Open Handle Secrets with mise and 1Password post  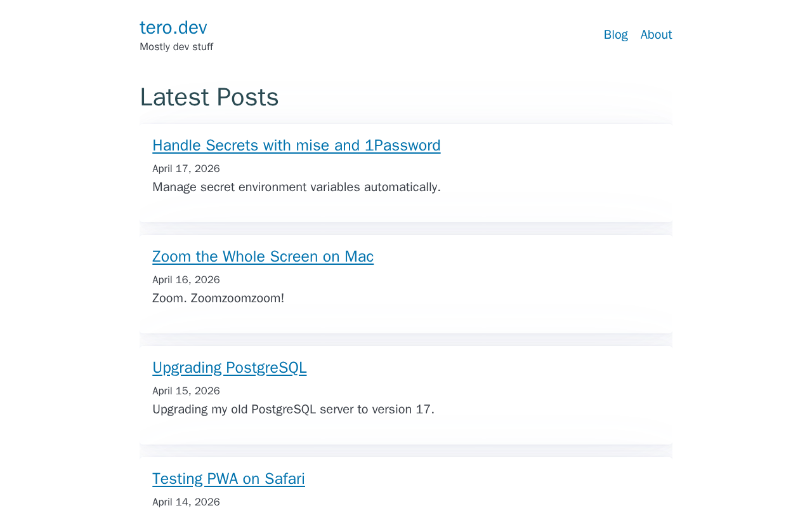pyautogui.click(x=296, y=145)
